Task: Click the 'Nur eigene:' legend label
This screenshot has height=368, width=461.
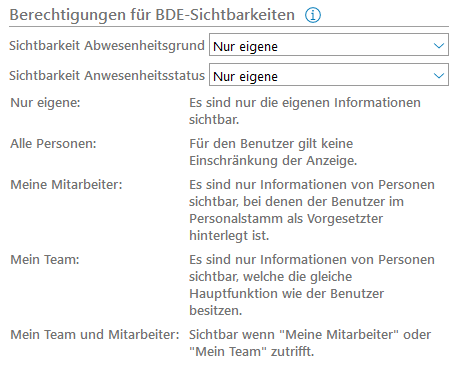Action: pos(45,103)
